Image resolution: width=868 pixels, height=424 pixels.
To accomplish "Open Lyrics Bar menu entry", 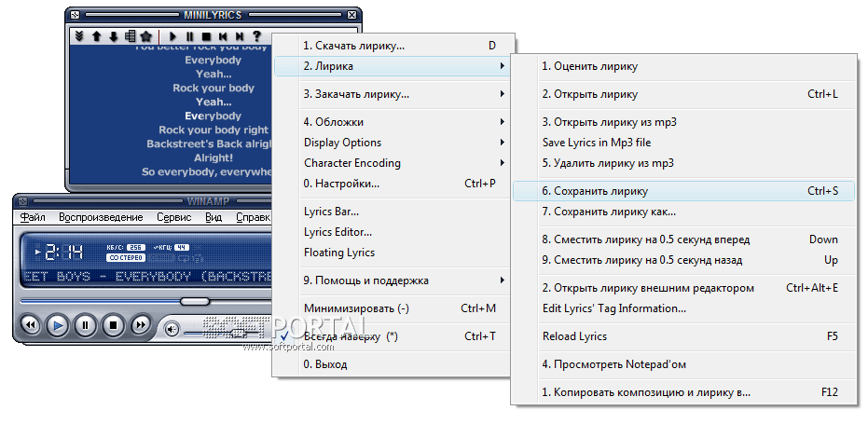I will tap(392, 212).
